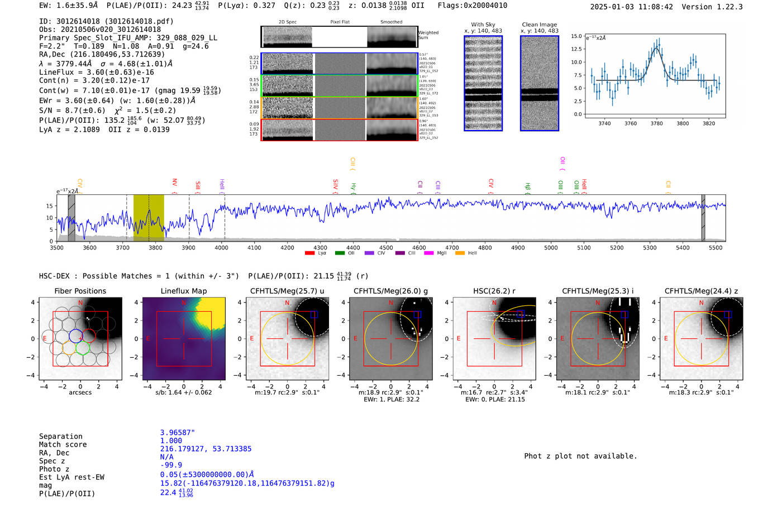The width and height of the screenshot is (782, 532).
Task: Select the CFHTLS/Meg(26.0) g image
Action: [x=391, y=339]
